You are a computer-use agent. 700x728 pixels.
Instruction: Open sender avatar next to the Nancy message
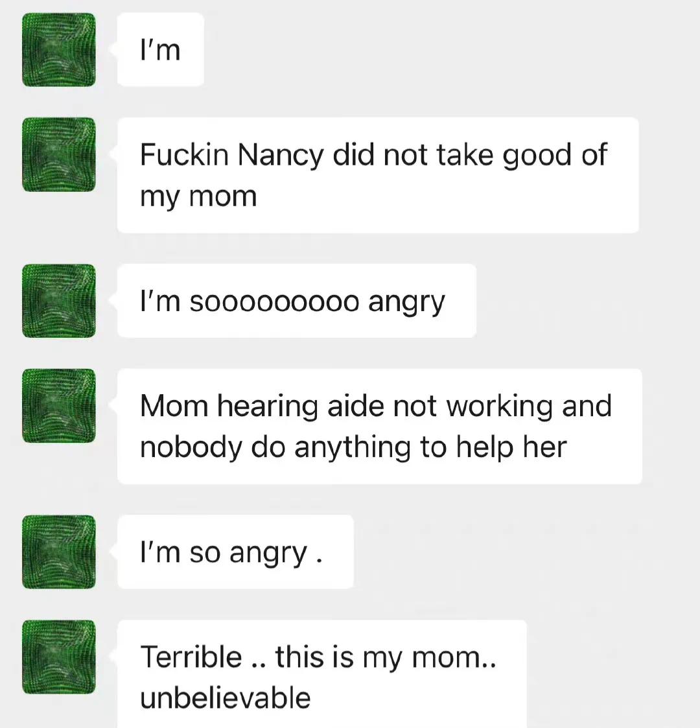pos(59,154)
